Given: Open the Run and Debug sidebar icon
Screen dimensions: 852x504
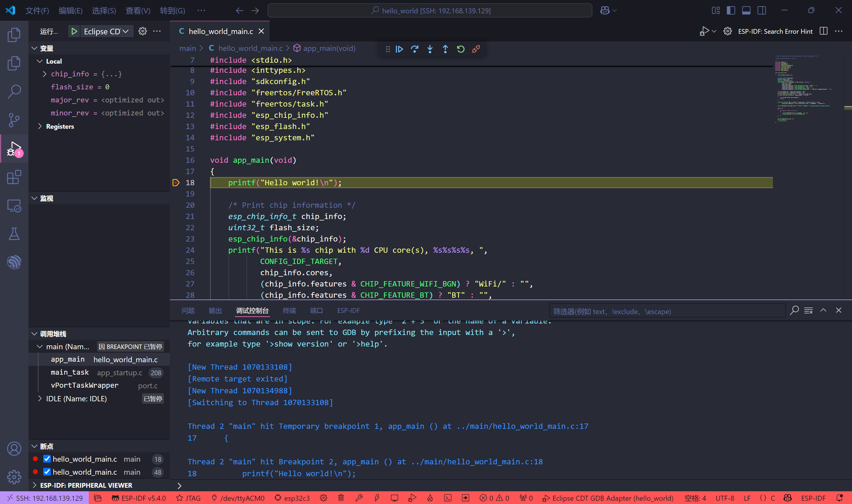Looking at the screenshot, I should [x=14, y=149].
